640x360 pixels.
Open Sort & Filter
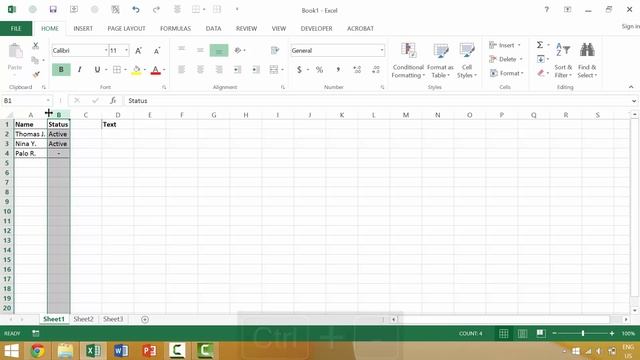(563, 60)
